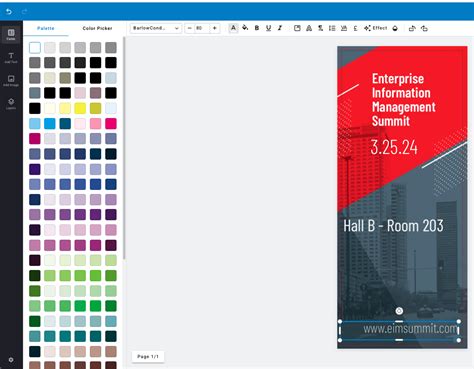Click the bottom-left resize handle of selection
The image size is (474, 369).
[x=340, y=340]
